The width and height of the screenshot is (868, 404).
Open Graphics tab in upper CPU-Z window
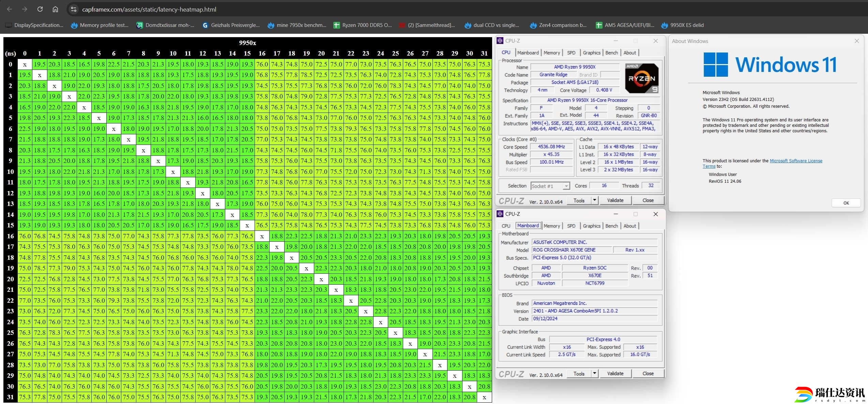click(591, 53)
